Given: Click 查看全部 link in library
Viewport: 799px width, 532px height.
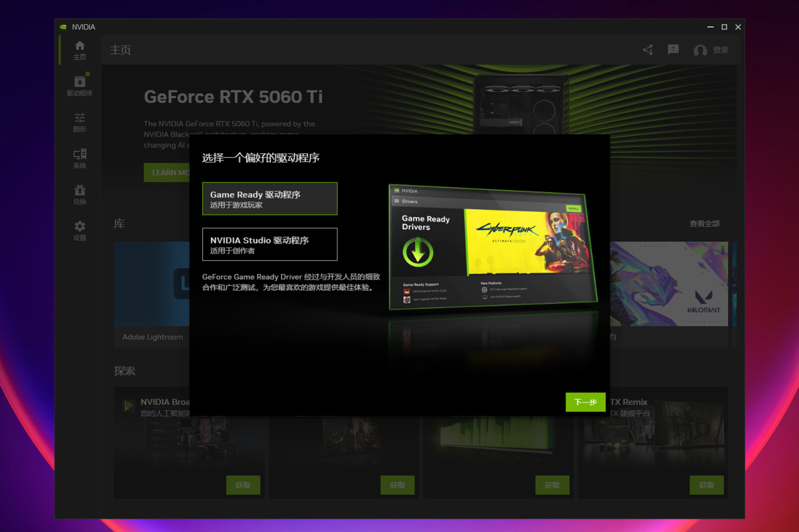Looking at the screenshot, I should coord(705,223).
